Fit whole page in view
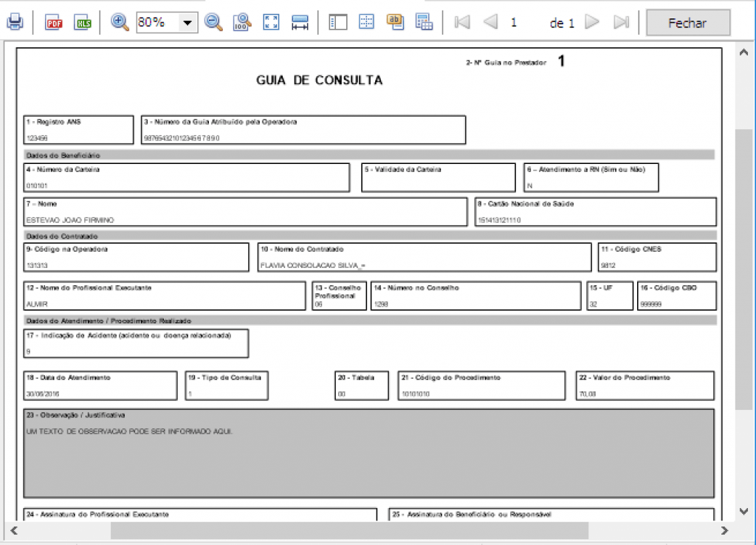756x545 pixels. pos(271,22)
